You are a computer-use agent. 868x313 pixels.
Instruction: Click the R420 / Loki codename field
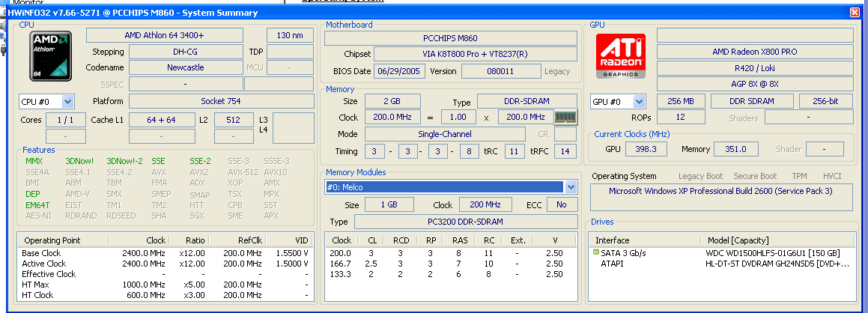[x=755, y=68]
